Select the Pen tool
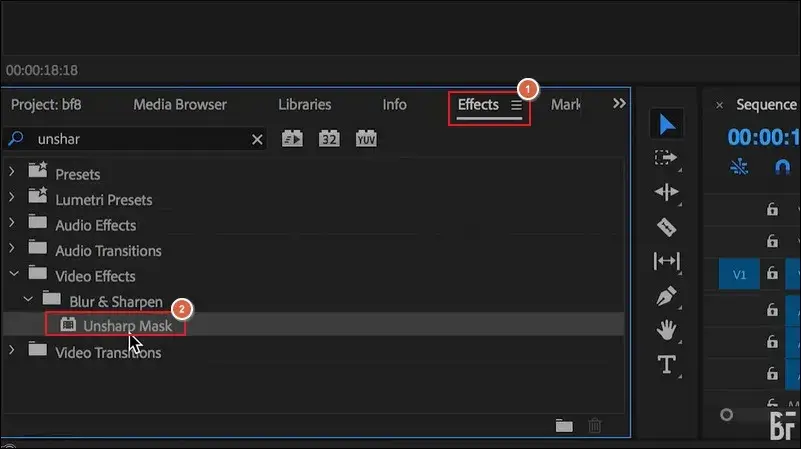This screenshot has height=449, width=801. click(x=666, y=296)
